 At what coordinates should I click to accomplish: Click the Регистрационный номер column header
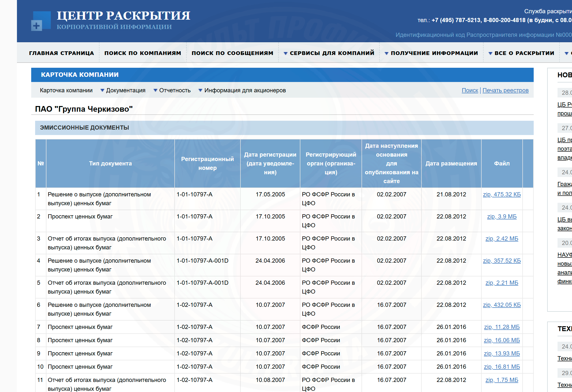click(x=208, y=163)
